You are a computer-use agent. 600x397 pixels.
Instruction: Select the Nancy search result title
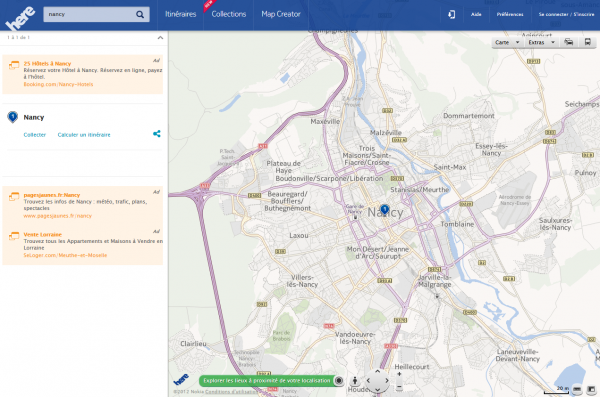34,117
